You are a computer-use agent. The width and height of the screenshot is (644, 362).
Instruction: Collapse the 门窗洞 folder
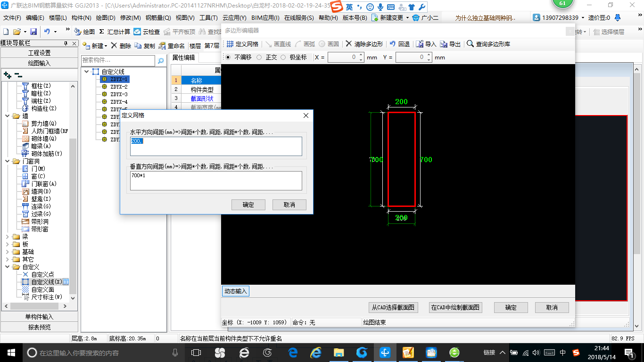8,161
